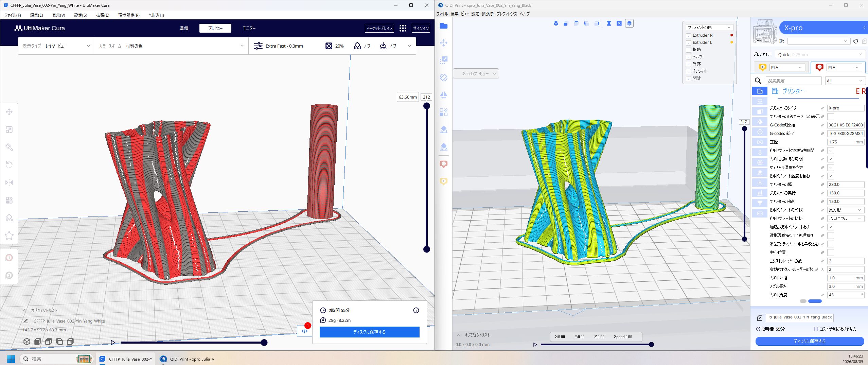Click the 検索設定 search field in QIDI
Image resolution: width=868 pixels, height=365 pixels.
(x=794, y=81)
